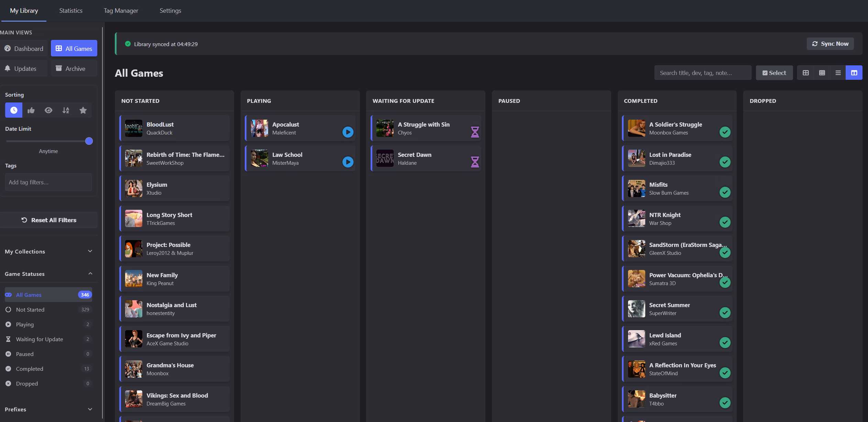Image resolution: width=868 pixels, height=422 pixels.
Task: Click checkmark icon on Misfits card
Action: 725,192
